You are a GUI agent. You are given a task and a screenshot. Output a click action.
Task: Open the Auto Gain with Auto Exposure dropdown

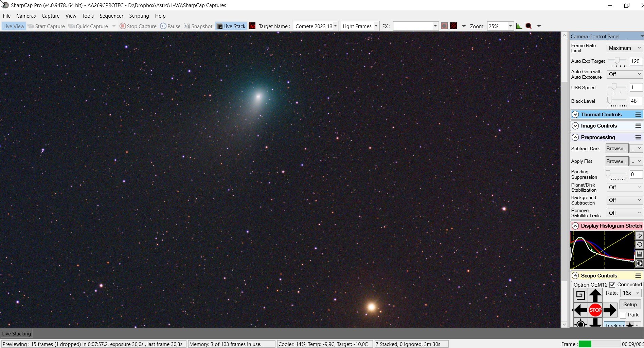624,74
